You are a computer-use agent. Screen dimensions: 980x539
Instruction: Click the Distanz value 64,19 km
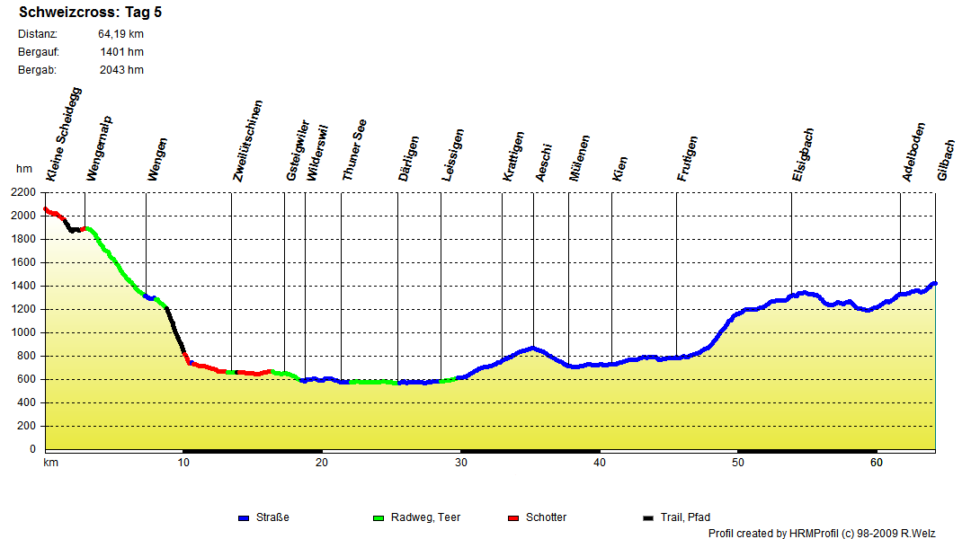pos(120,34)
